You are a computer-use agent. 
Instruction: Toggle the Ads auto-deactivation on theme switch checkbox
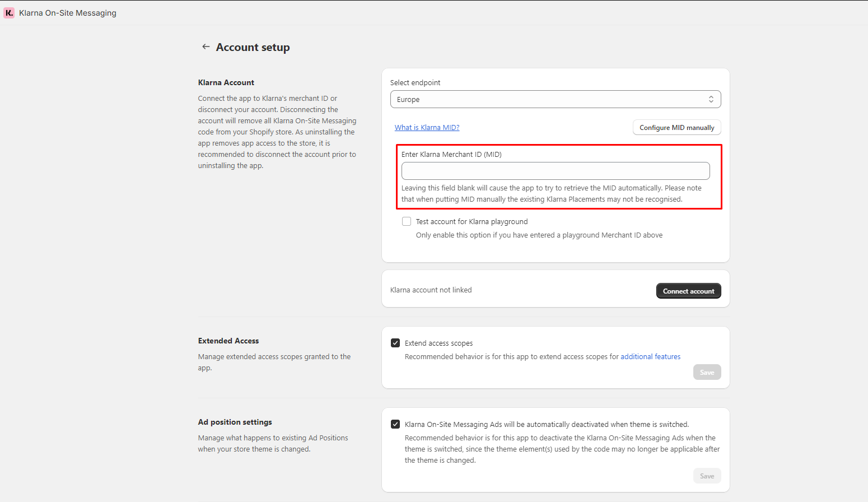click(395, 424)
